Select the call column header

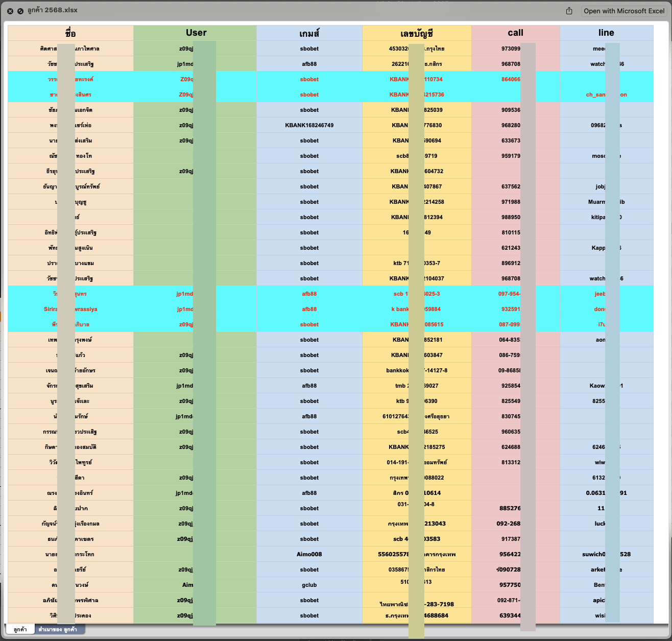516,33
